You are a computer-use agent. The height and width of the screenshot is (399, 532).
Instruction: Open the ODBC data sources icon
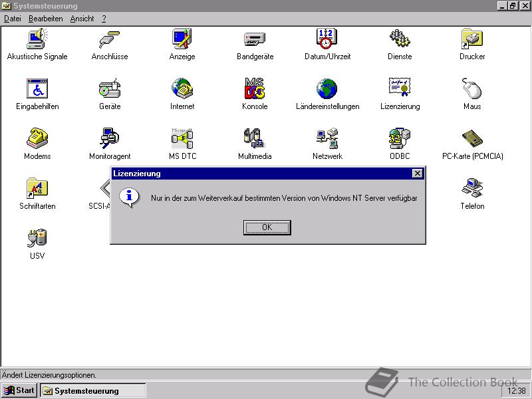[400, 138]
